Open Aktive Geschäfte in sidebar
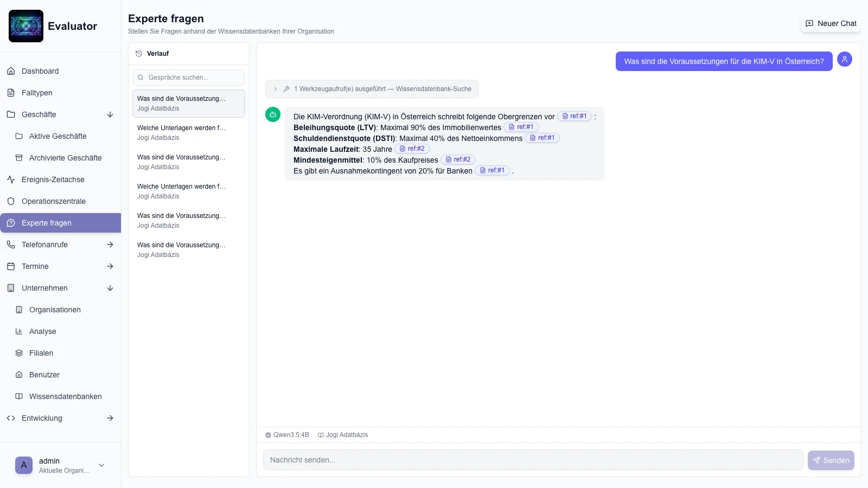 click(58, 136)
